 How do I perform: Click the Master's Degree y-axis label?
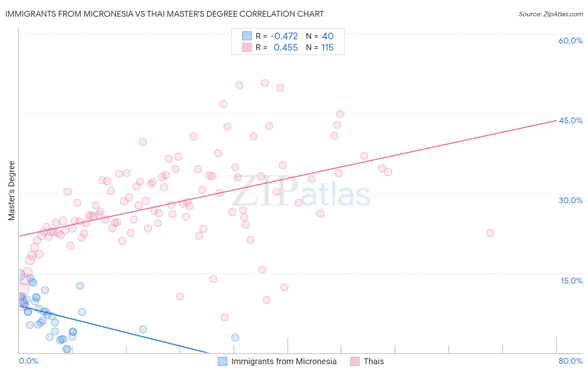(x=12, y=191)
